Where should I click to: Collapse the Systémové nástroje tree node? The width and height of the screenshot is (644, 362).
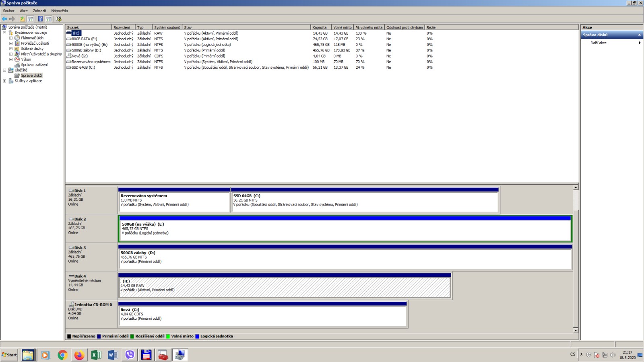pyautogui.click(x=4, y=33)
